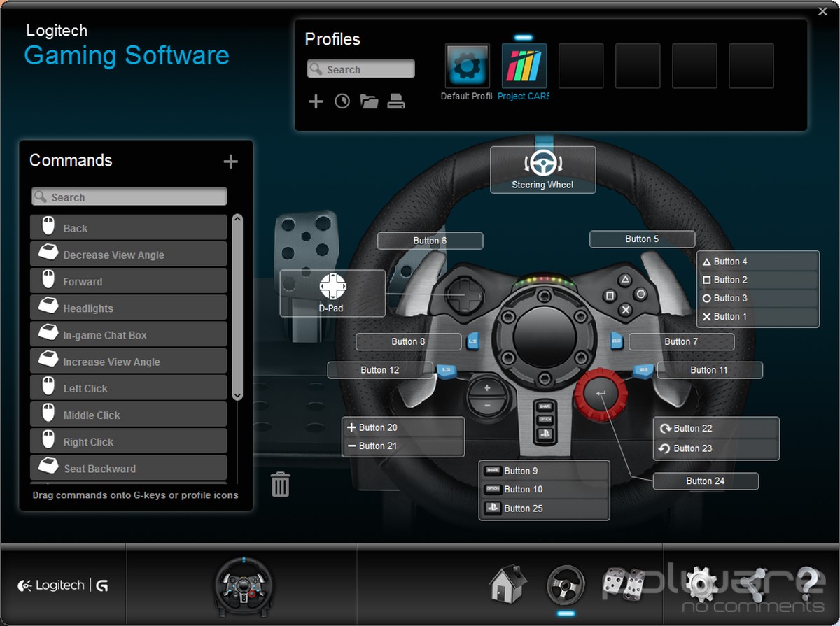Click the Steering Wheel axis label

click(542, 170)
